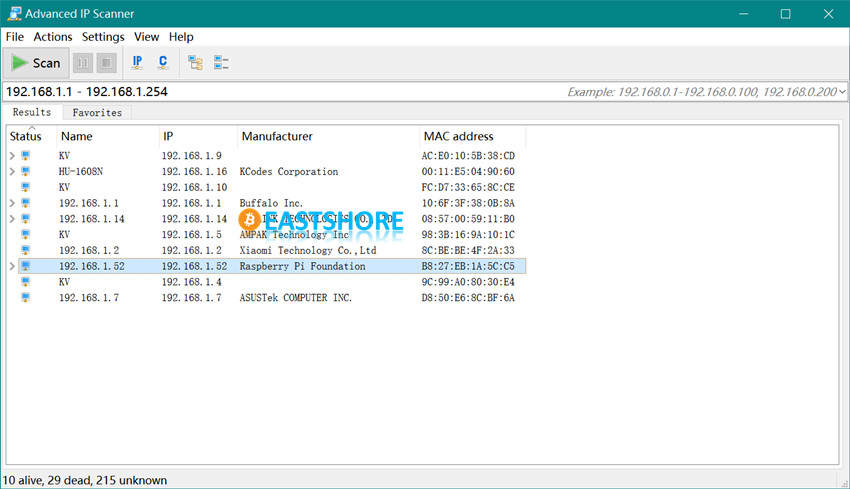850x489 pixels.
Task: Click the computer icon for AMPAK Technology row
Action: (25, 234)
